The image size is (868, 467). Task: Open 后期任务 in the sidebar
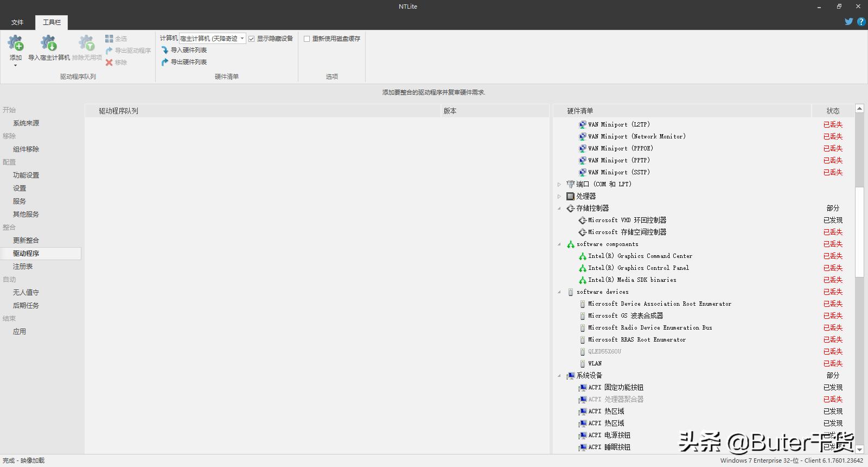pos(26,306)
